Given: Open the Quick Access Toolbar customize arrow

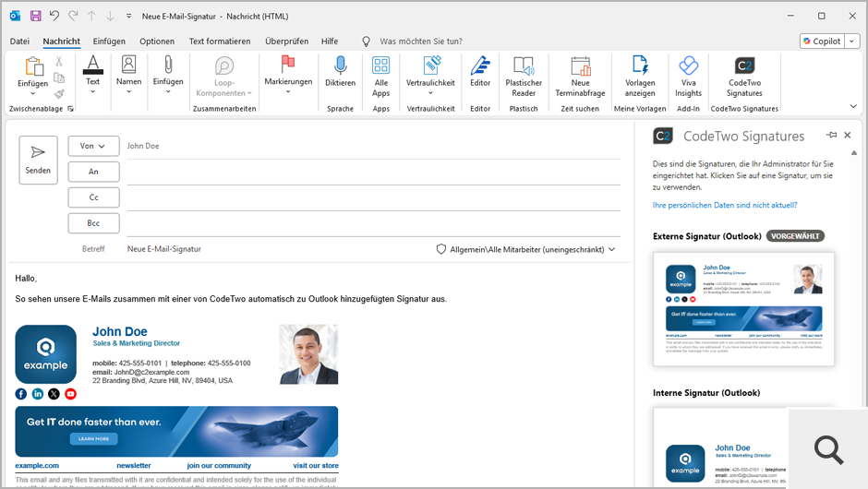Looking at the screenshot, I should click(x=129, y=16).
